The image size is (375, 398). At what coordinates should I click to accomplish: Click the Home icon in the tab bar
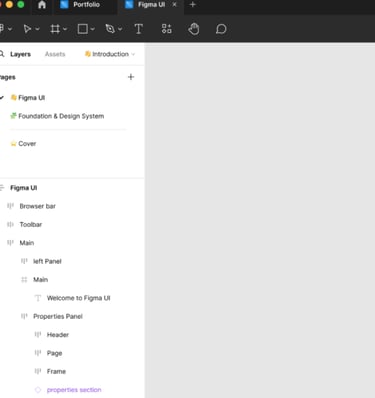42,5
